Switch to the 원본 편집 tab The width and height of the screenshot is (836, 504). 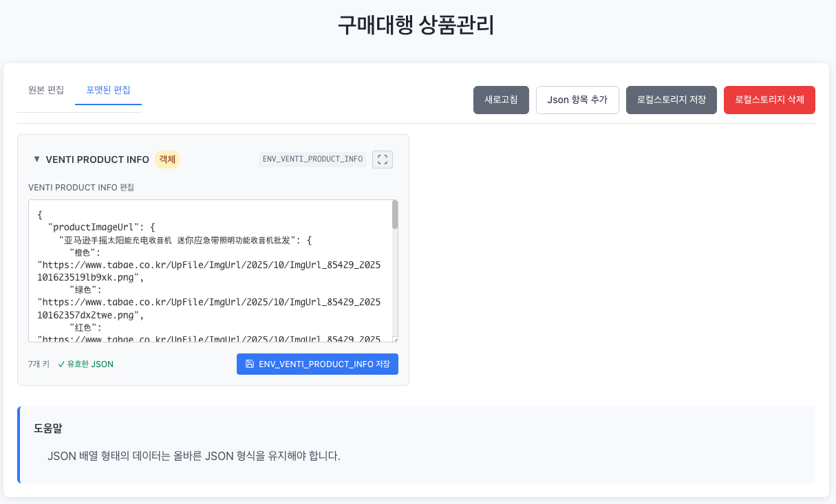pos(46,90)
